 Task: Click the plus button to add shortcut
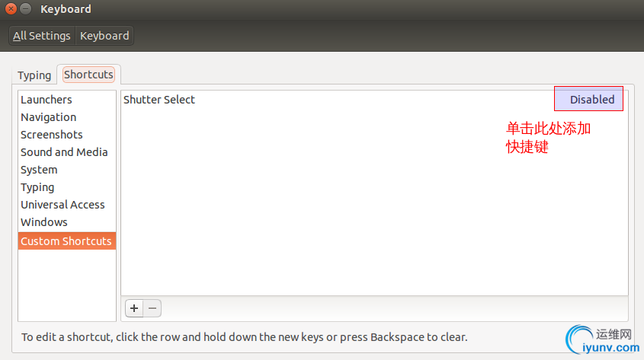(x=134, y=308)
